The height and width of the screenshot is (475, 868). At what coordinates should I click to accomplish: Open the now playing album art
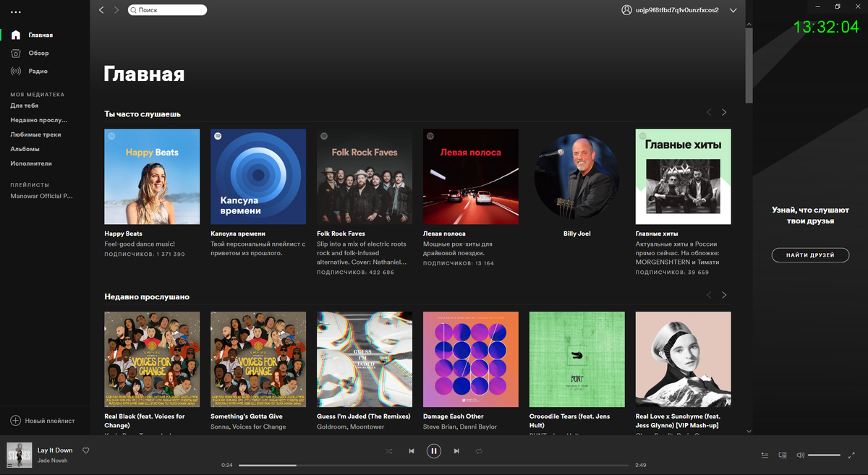pos(20,455)
